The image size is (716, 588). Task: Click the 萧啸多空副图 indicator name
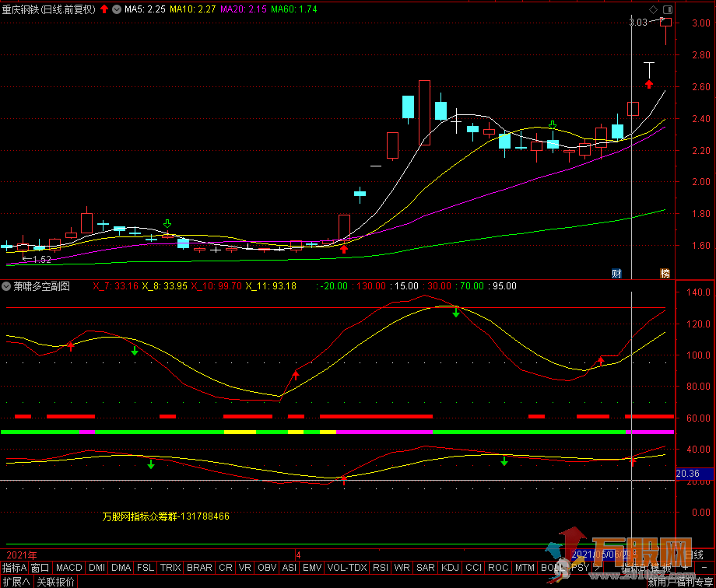point(41,286)
